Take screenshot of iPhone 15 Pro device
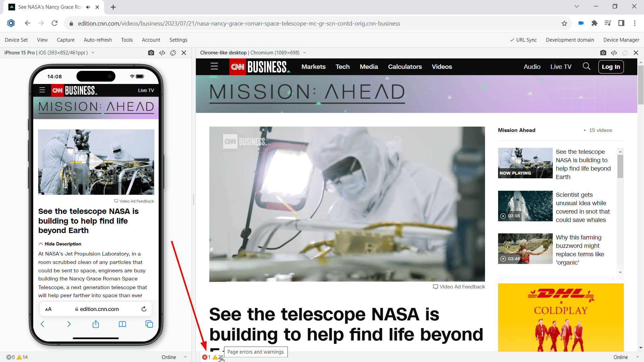This screenshot has height=362, width=644. pyautogui.click(x=151, y=53)
